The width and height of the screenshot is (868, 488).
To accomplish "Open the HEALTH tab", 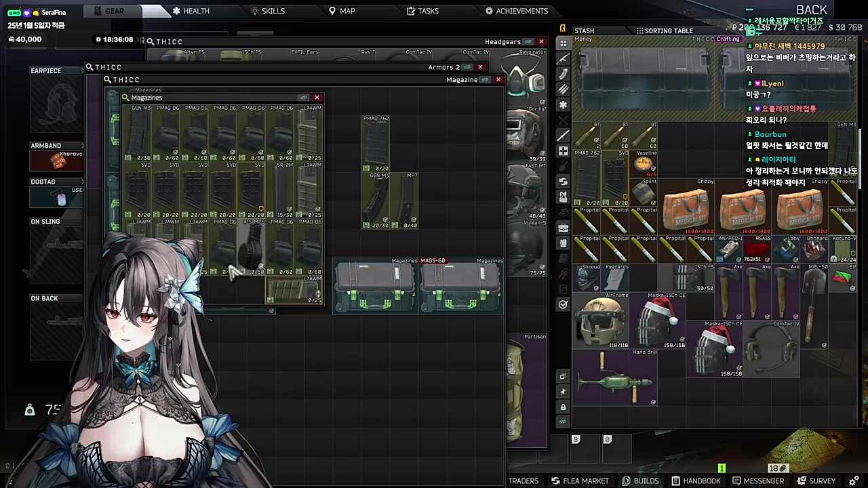I will (x=191, y=11).
